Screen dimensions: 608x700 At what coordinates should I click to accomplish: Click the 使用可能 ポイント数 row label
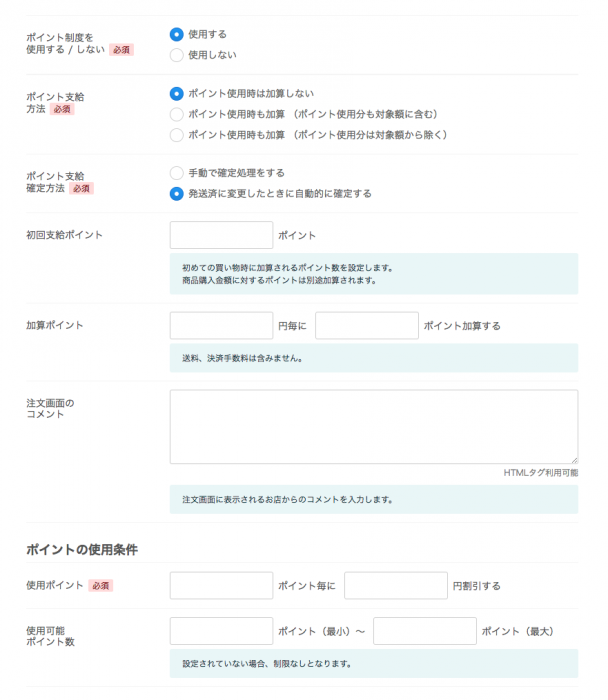point(50,636)
